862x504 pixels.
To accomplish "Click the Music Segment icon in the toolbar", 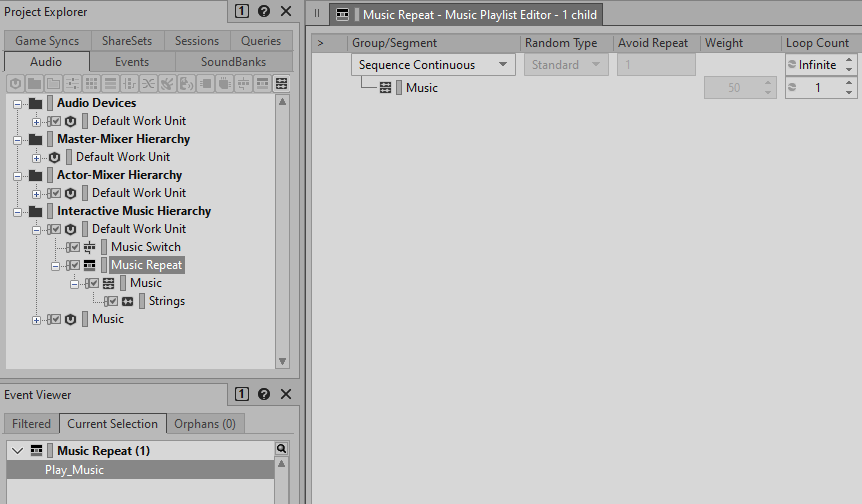I will click(282, 83).
